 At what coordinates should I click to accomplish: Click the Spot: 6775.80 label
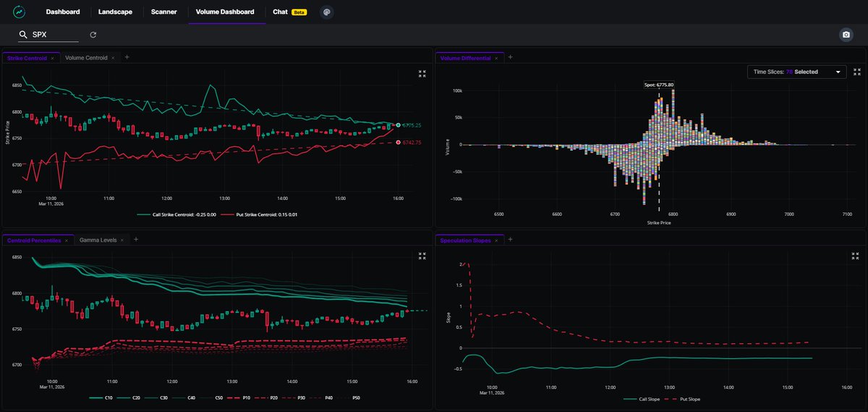tap(659, 85)
